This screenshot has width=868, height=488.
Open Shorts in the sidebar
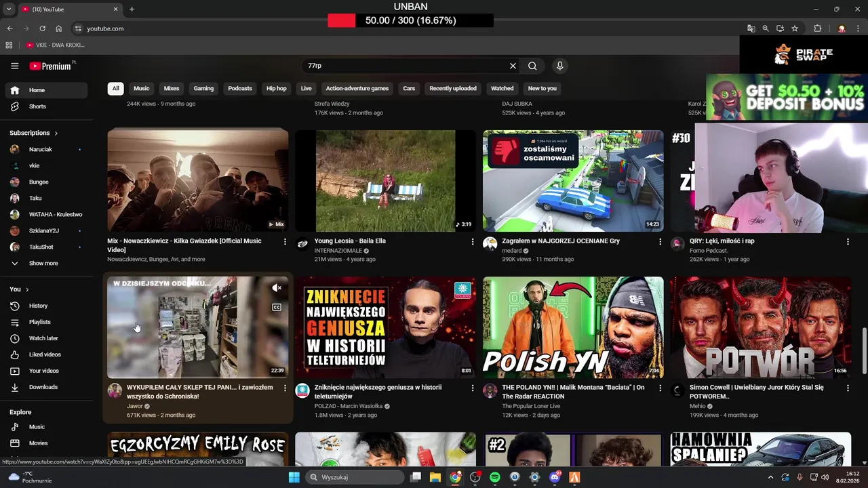(46, 106)
